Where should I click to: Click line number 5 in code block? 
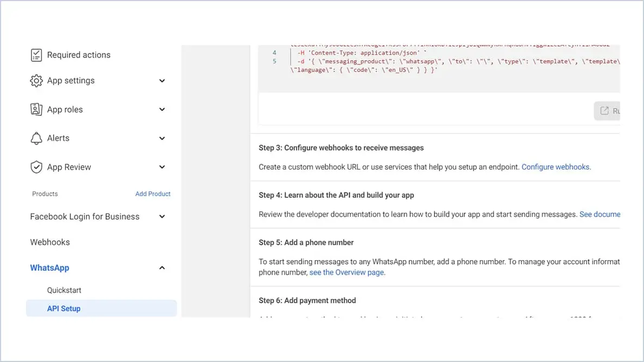[x=274, y=61]
